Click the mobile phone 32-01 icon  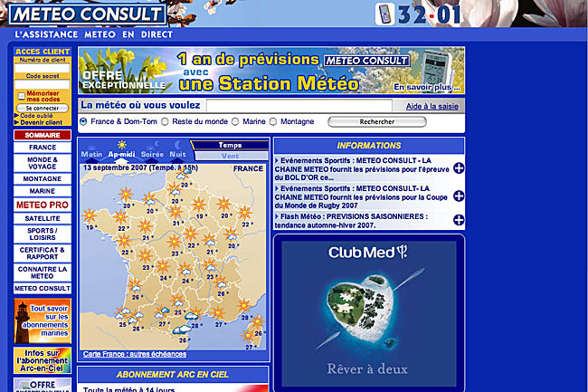384,14
